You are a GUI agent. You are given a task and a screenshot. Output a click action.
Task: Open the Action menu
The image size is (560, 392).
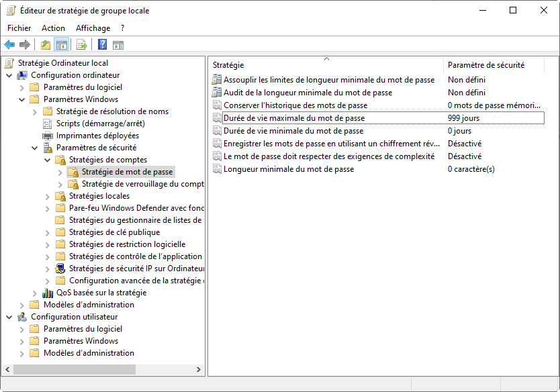(53, 28)
